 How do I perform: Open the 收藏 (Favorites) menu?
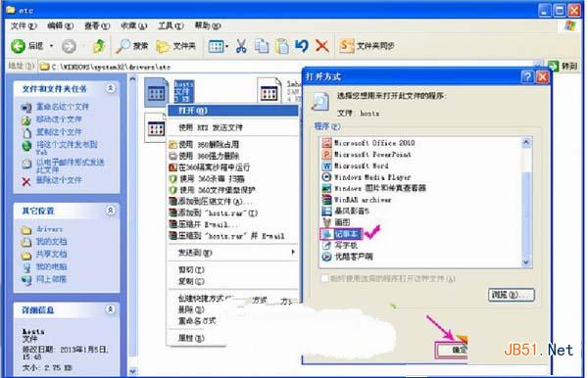coord(133,25)
